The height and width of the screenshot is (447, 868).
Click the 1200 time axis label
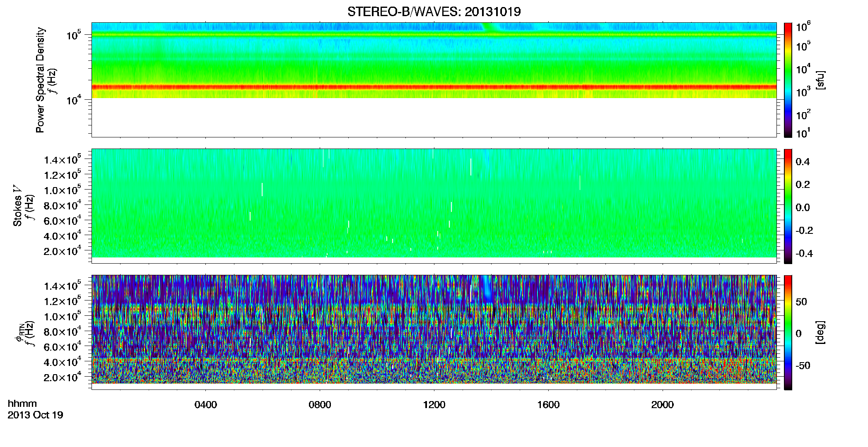pos(434,405)
